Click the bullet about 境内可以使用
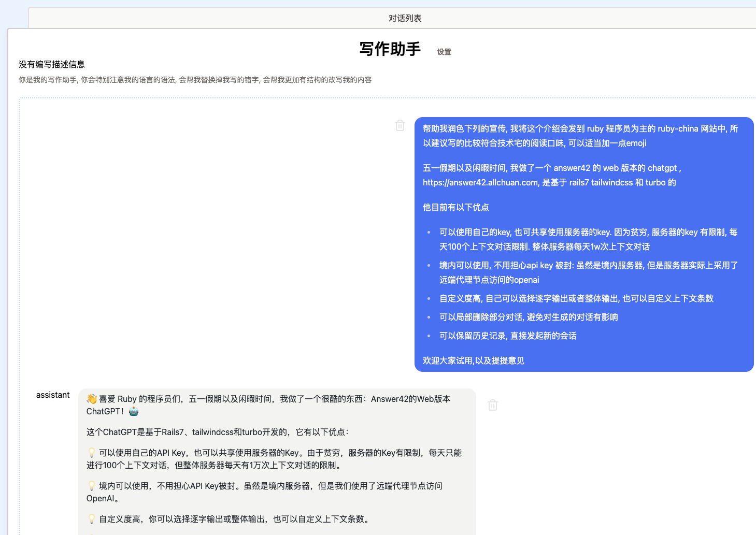 pyautogui.click(x=589, y=272)
